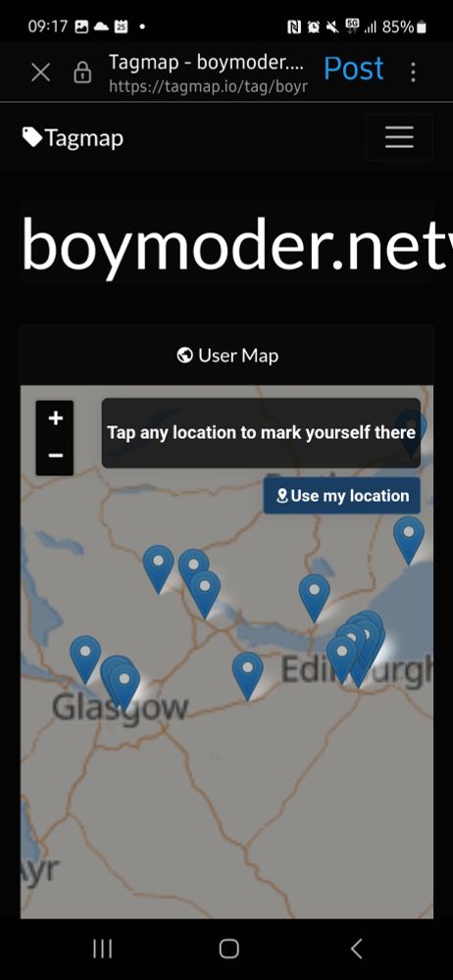453x980 pixels.
Task: Click the pin cluster over Glasgow
Action: [x=121, y=682]
